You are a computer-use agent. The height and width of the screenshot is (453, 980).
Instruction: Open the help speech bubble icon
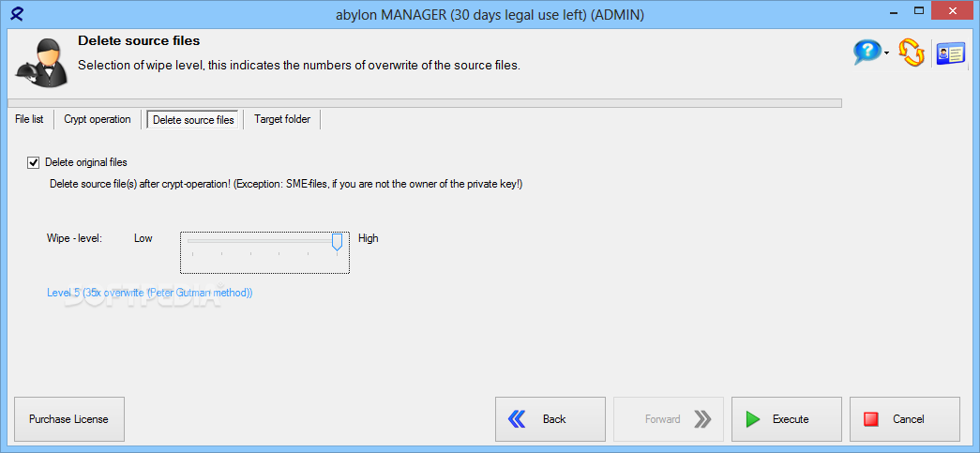point(867,53)
